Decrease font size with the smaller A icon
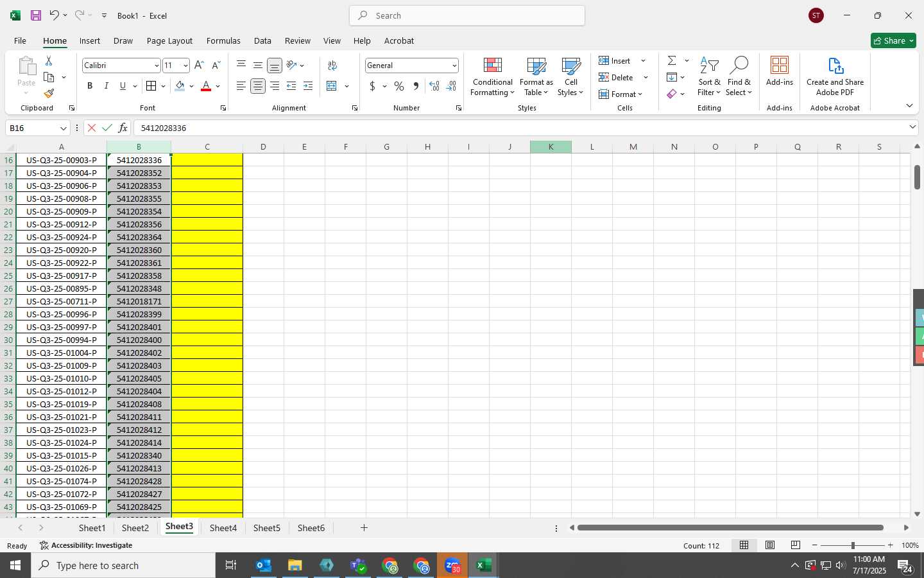The image size is (924, 578). pyautogui.click(x=216, y=66)
